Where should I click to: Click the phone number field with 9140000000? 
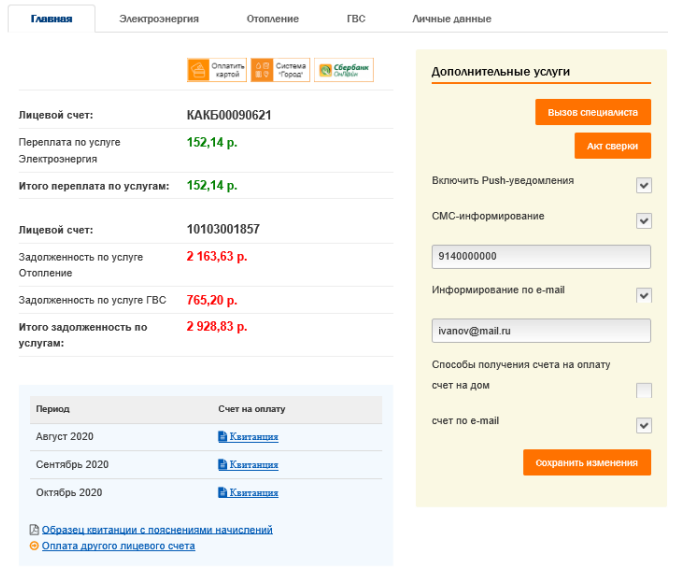click(x=541, y=256)
